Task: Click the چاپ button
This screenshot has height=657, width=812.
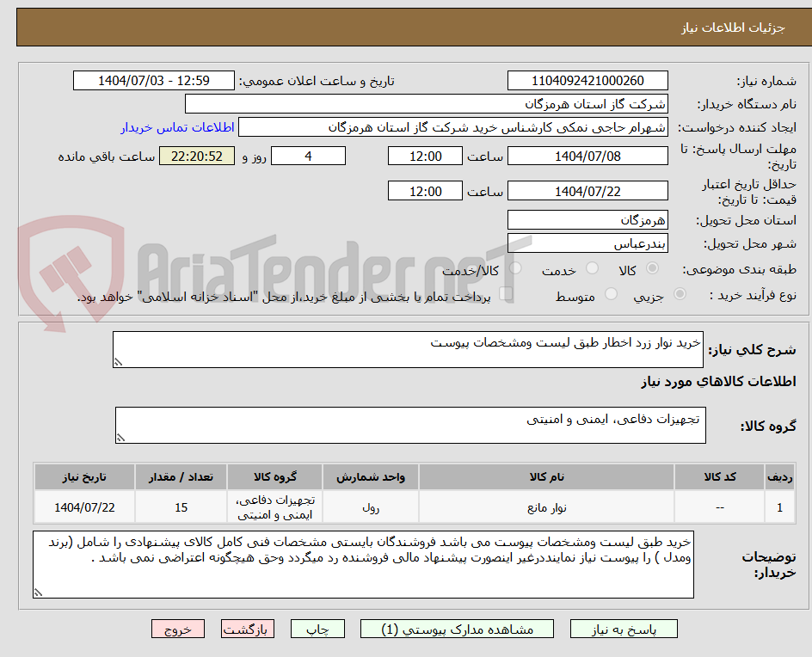Action: point(317,629)
